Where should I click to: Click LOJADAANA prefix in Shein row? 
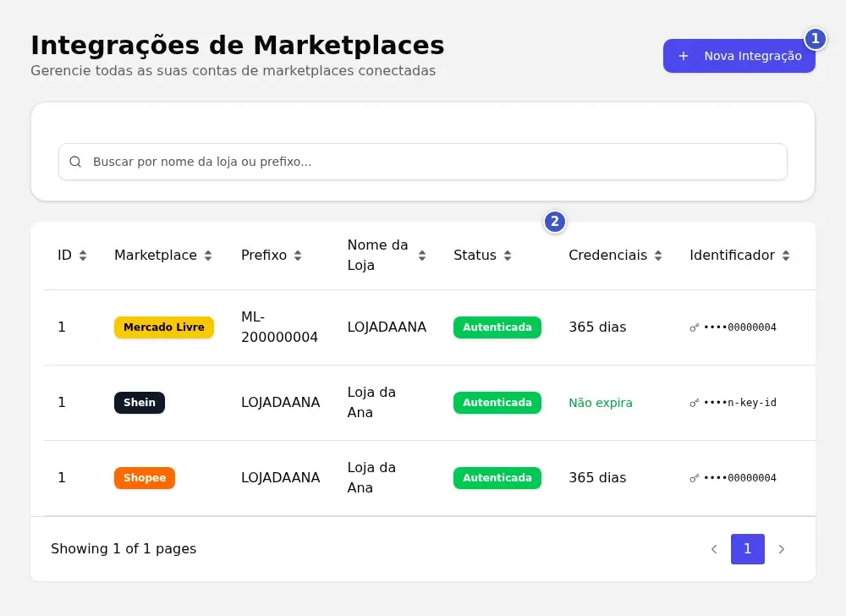click(x=281, y=403)
